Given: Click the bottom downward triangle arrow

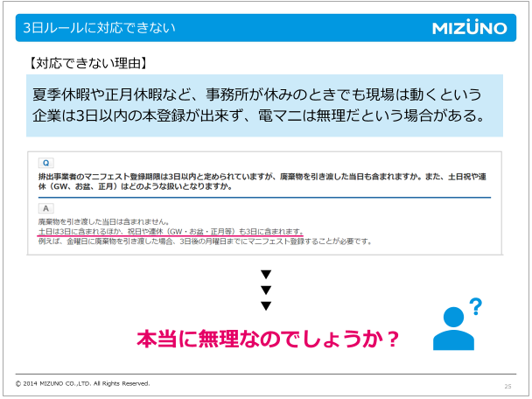Looking at the screenshot, I should (x=266, y=305).
